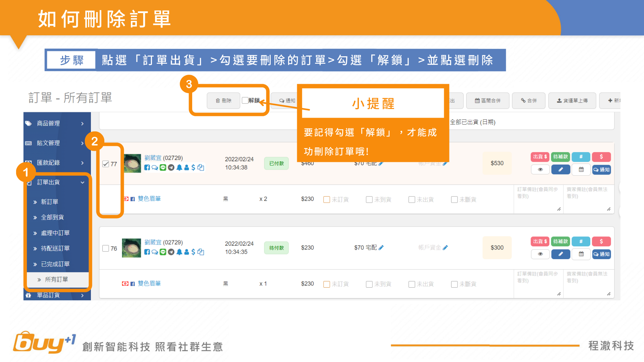Click 雙色眉筆 product link in order 76
This screenshot has width=644, height=362.
point(149,284)
